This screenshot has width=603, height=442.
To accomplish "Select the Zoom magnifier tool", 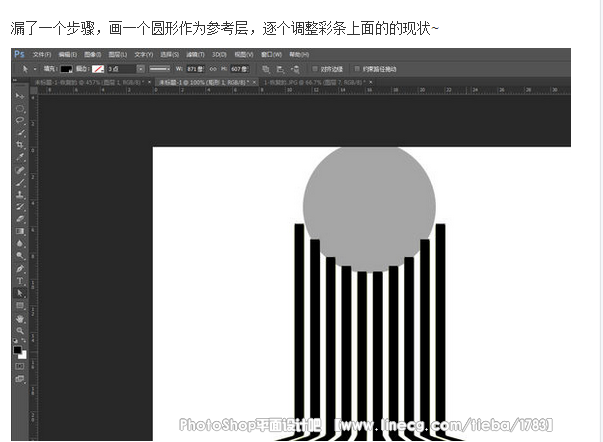I will coord(20,330).
